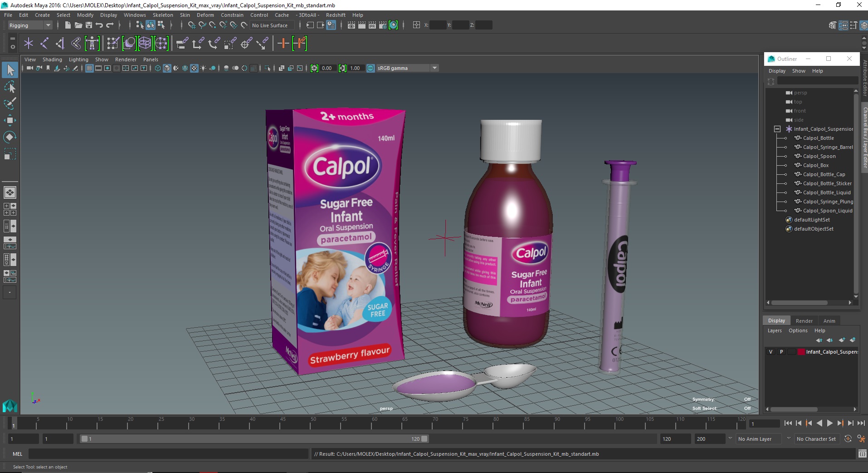Screen dimensions: 868x473
Task: Click the Parent constraint shelf icon
Action: pos(182,44)
